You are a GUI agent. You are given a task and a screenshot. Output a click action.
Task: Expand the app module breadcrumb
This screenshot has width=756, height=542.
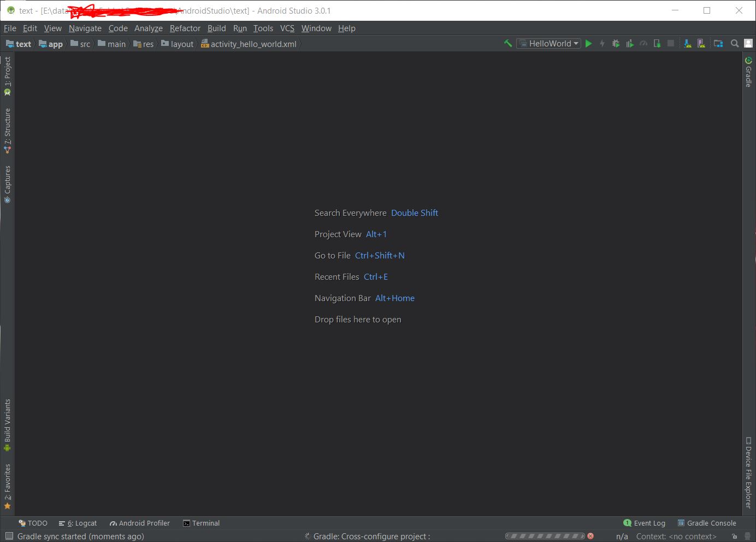pyautogui.click(x=51, y=44)
